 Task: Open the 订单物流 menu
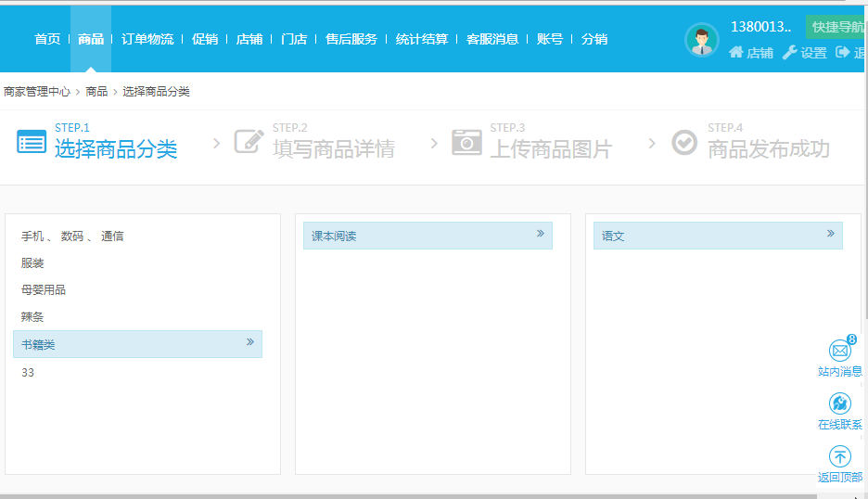tap(147, 39)
